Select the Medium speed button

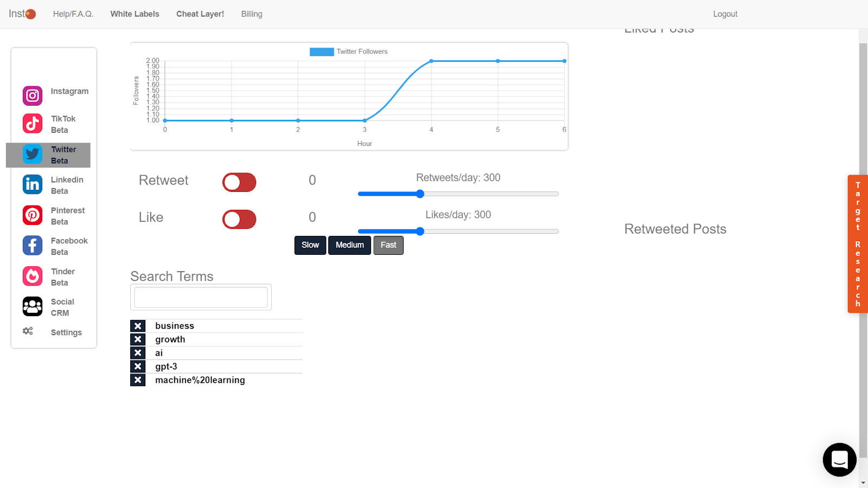(x=349, y=245)
